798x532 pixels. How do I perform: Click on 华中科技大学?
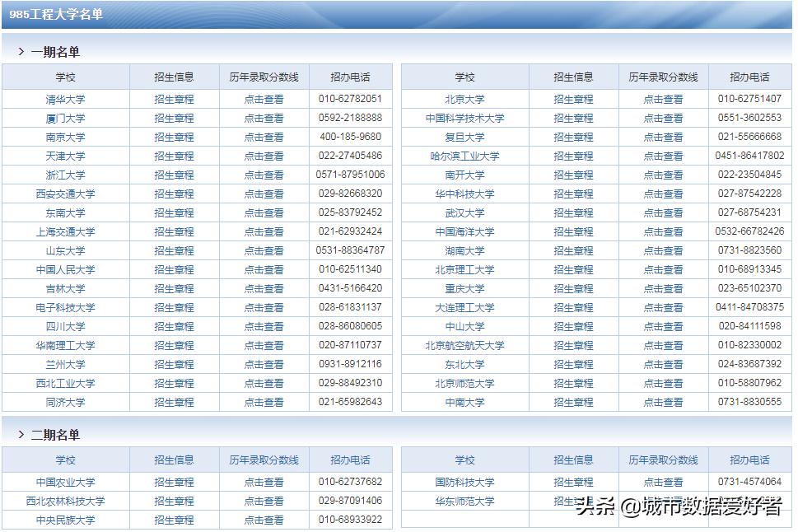click(x=465, y=194)
